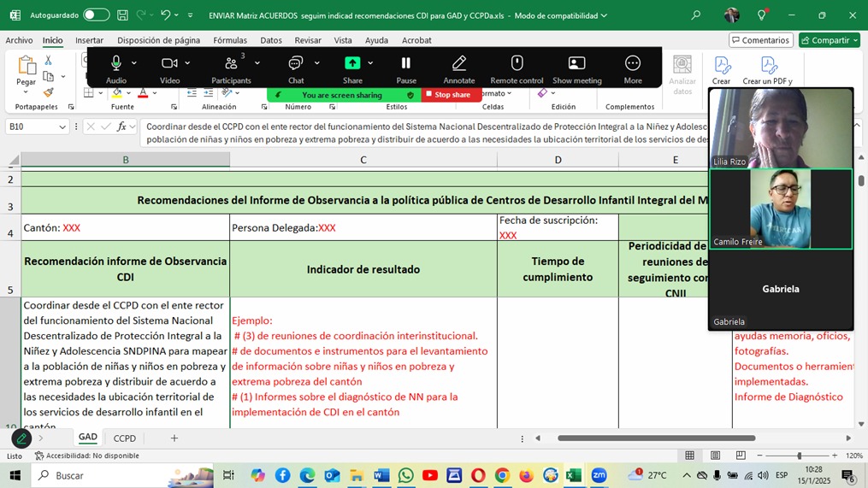Click zoom in plus in status bar
This screenshot has width=868, height=488.
[835, 456]
